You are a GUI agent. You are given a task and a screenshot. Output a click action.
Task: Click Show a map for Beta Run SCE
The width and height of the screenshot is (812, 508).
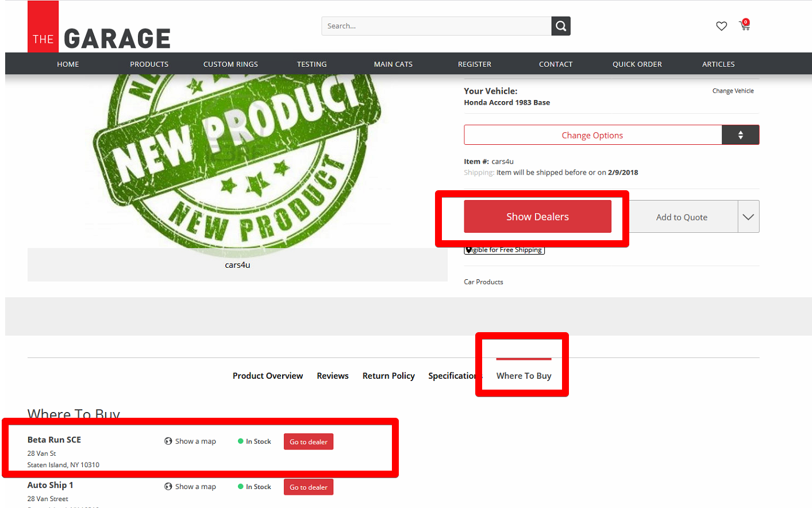(x=195, y=441)
